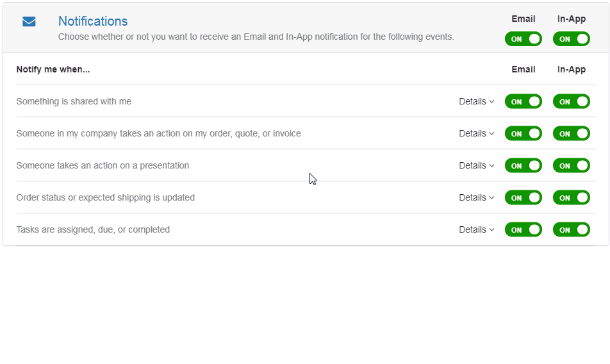Image resolution: width=610 pixels, height=364 pixels.
Task: Disable In-App toggle for presentation action
Action: pyautogui.click(x=572, y=166)
